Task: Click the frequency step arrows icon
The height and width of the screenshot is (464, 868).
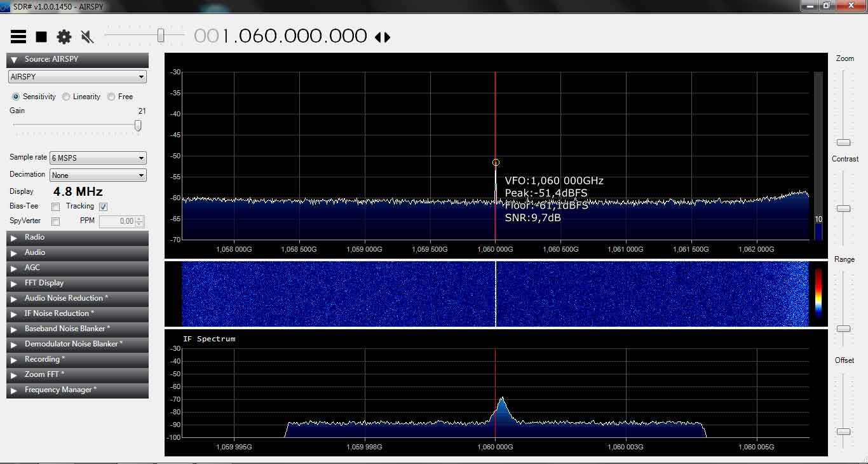Action: [x=383, y=37]
